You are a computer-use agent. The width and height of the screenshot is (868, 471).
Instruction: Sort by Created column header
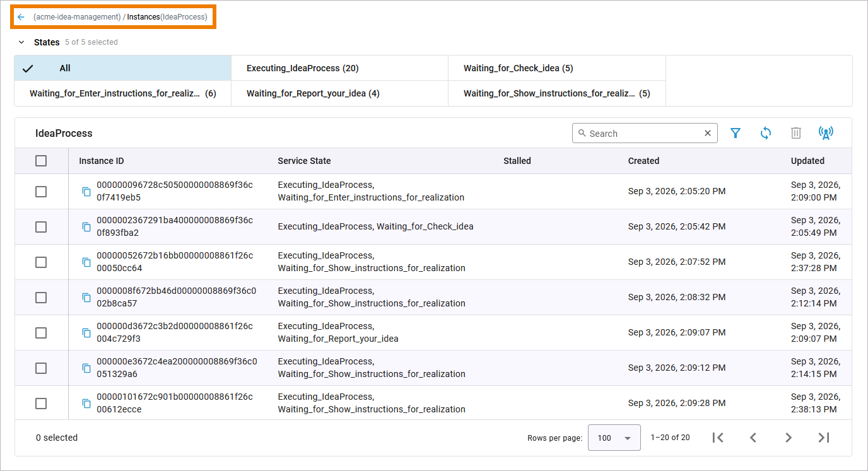click(643, 161)
